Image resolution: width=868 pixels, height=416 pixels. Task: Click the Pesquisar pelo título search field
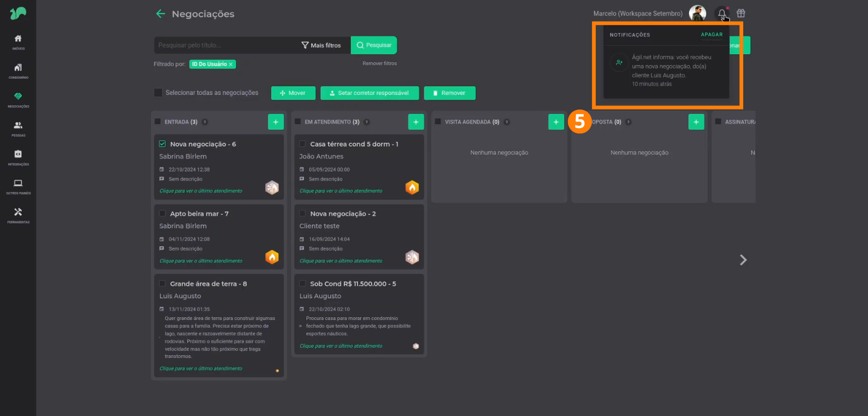point(225,46)
